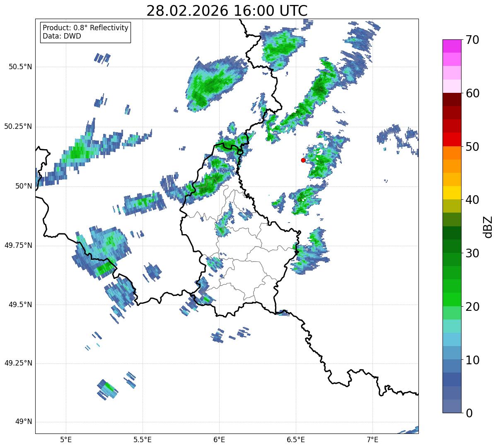Click the colorbar tick label 30
The width and height of the screenshot is (498, 448).
[472, 253]
